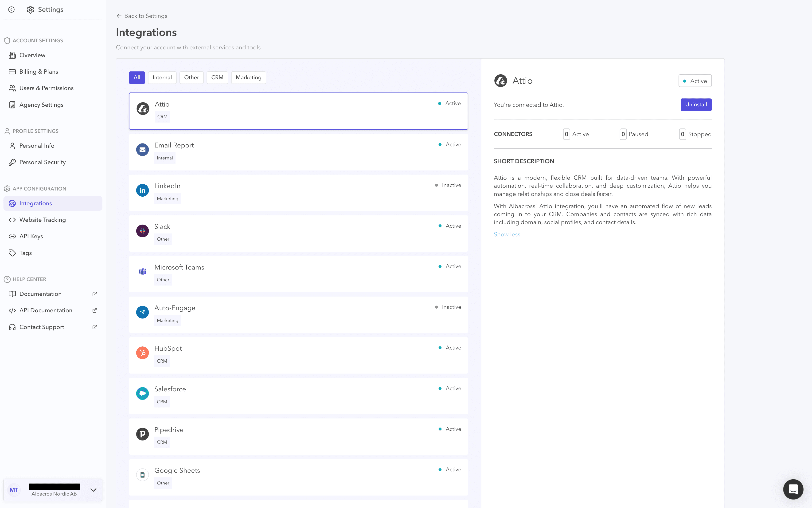
Task: Open the Documentation help link
Action: click(53, 294)
